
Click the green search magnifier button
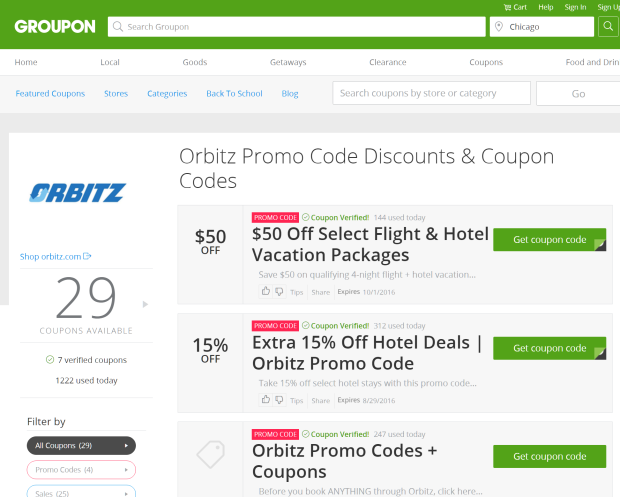[x=609, y=26]
